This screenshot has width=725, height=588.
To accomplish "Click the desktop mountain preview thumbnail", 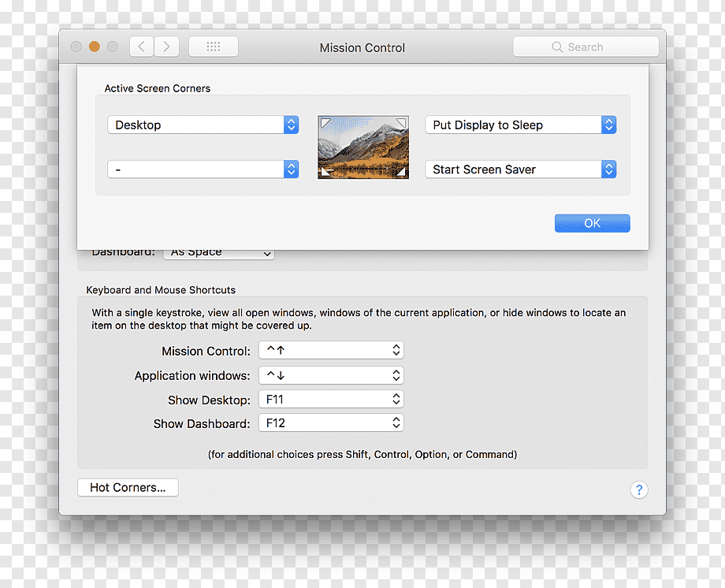I will tap(363, 147).
